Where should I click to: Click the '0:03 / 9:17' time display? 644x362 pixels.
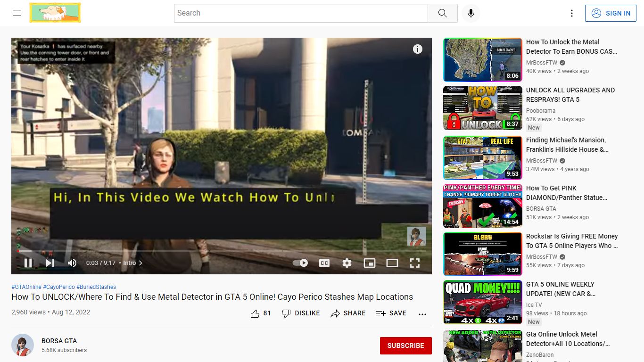coord(101,263)
